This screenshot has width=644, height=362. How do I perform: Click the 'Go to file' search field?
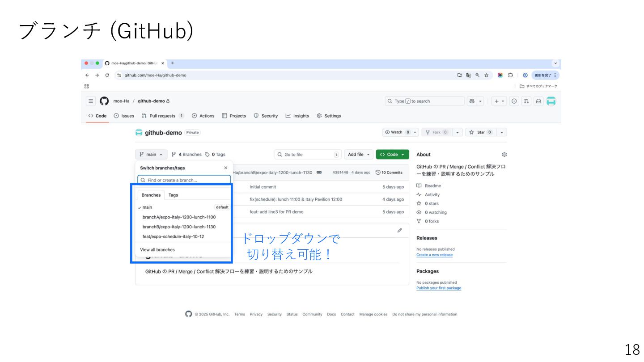[x=308, y=155]
